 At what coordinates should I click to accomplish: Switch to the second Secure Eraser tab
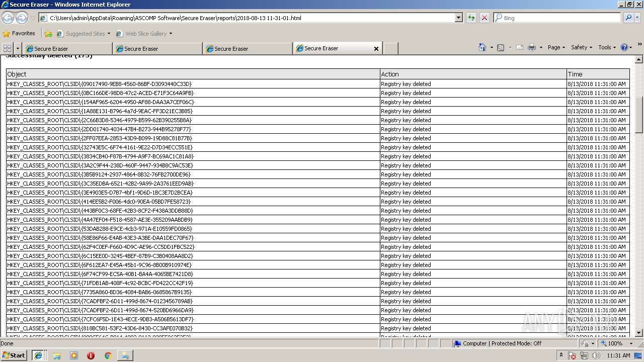157,49
